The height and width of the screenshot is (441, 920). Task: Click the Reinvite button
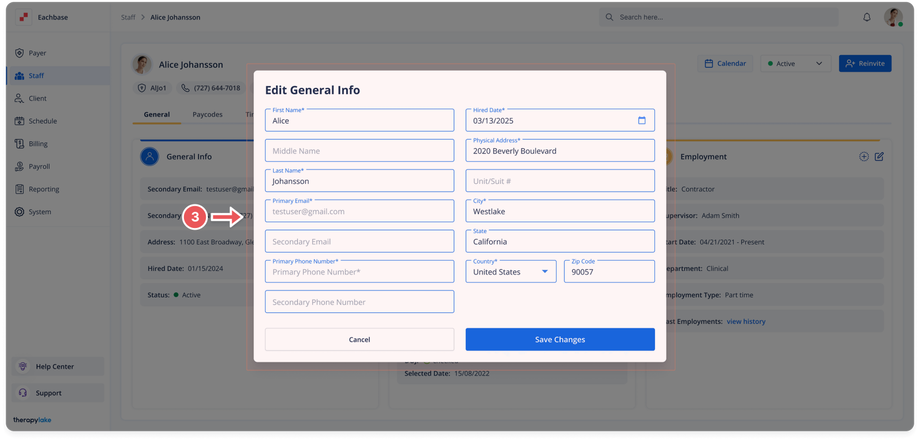[865, 64]
